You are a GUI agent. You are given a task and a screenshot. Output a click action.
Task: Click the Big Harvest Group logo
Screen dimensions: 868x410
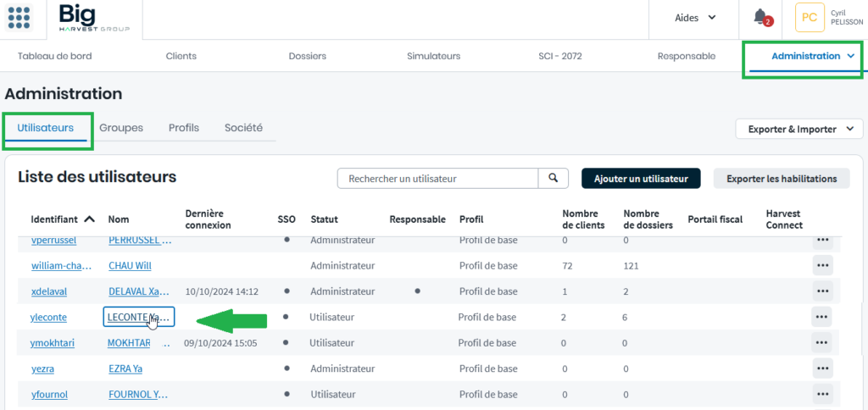pyautogui.click(x=94, y=18)
